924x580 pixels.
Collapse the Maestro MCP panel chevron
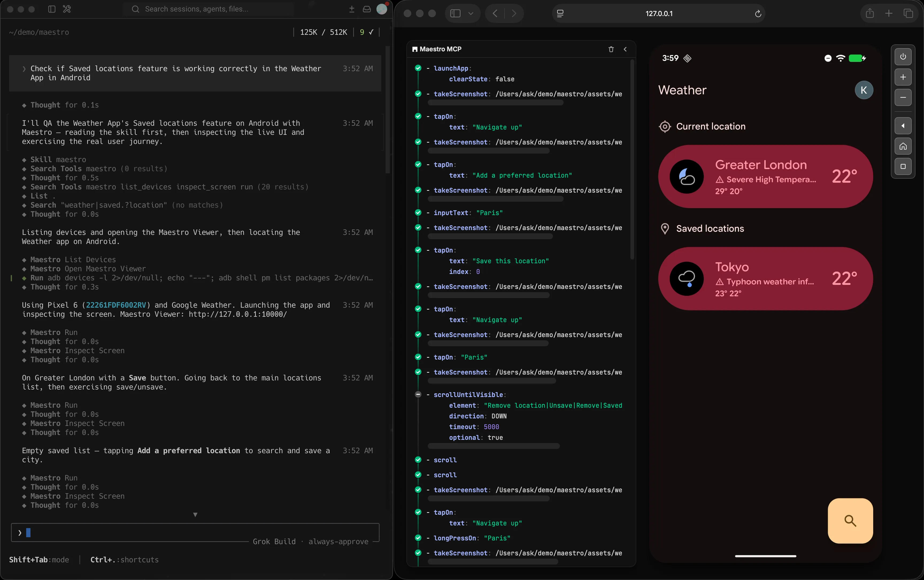coord(625,49)
